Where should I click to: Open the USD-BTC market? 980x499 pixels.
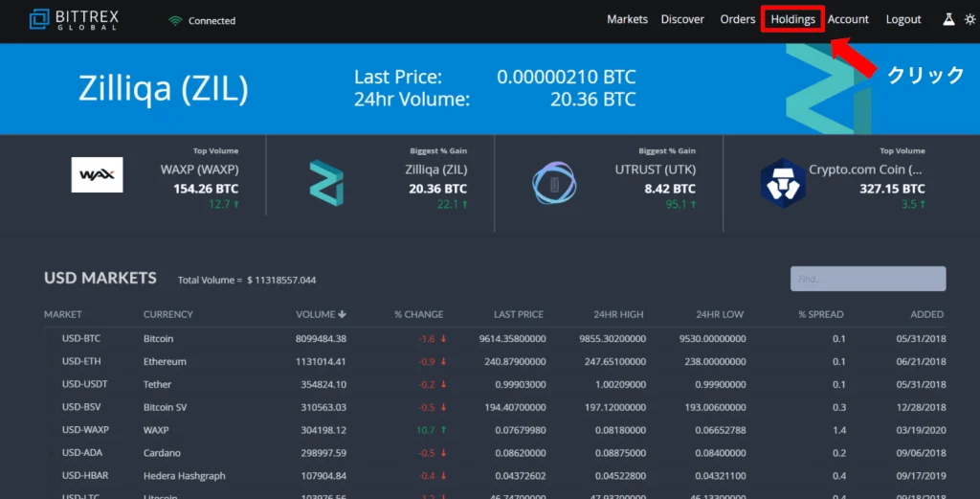coord(80,338)
